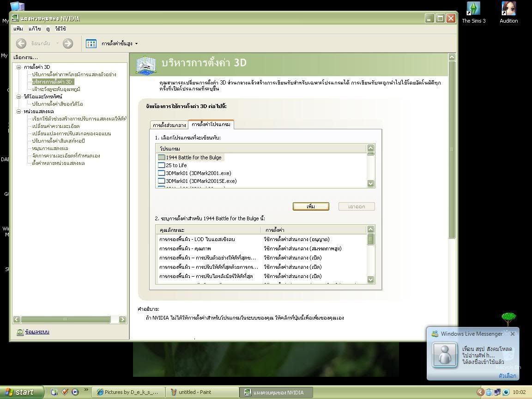The width and height of the screenshot is (532, 399).
Task: Click the เพิ่ม button
Action: pos(311,206)
